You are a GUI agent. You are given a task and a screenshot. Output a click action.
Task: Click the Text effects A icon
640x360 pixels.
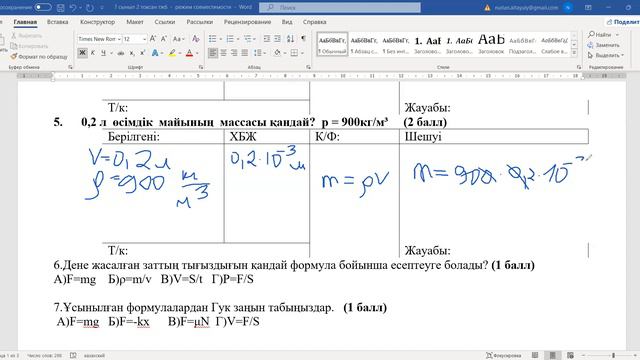[155, 53]
